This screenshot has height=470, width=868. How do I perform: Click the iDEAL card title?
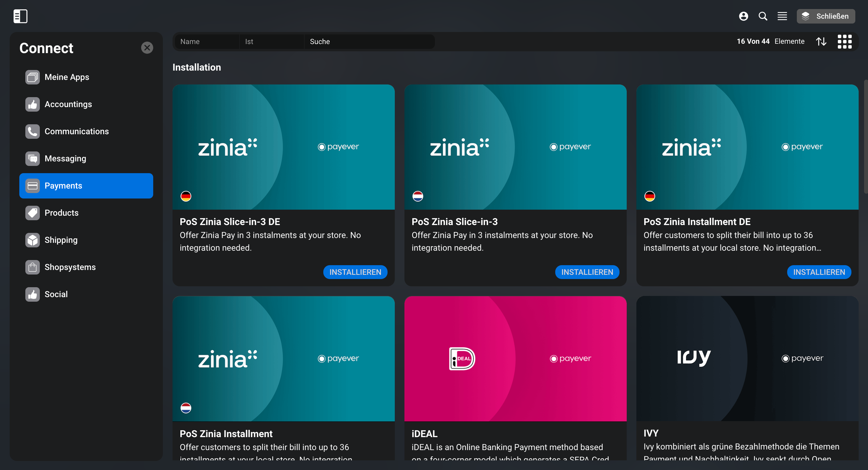(424, 433)
